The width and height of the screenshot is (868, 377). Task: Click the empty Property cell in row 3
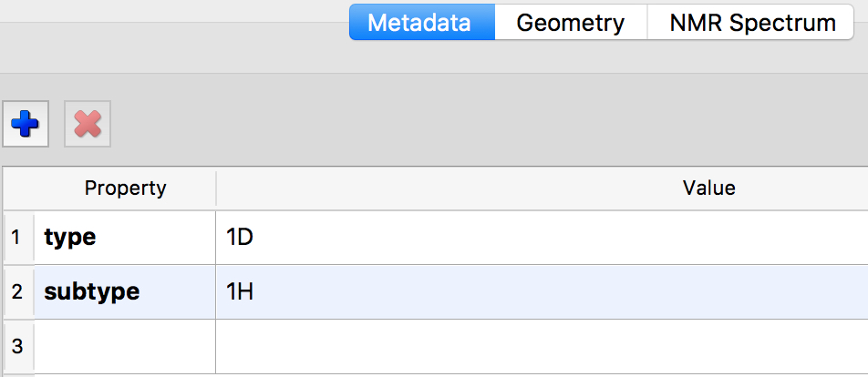[x=125, y=346]
